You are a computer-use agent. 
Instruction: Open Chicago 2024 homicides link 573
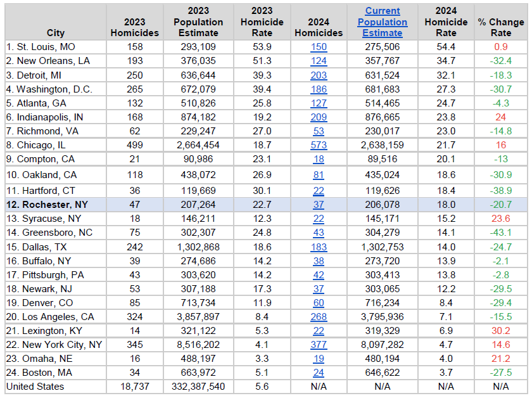[319, 145]
